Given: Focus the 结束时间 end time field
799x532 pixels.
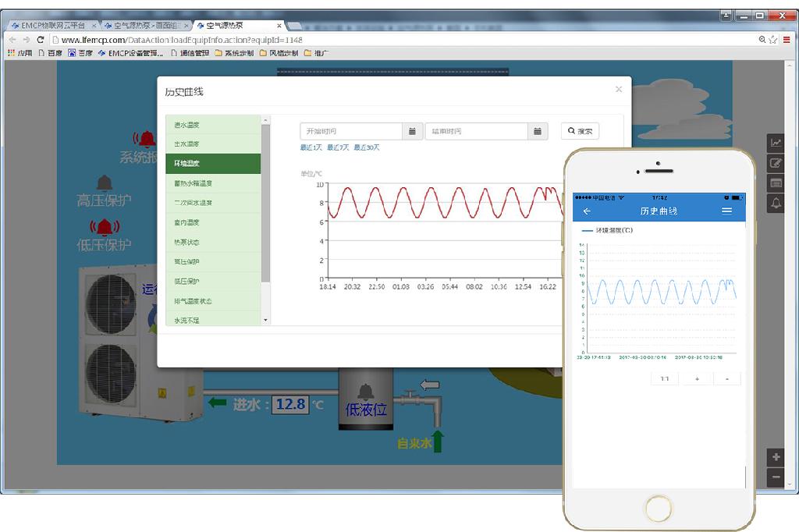Looking at the screenshot, I should tap(477, 132).
